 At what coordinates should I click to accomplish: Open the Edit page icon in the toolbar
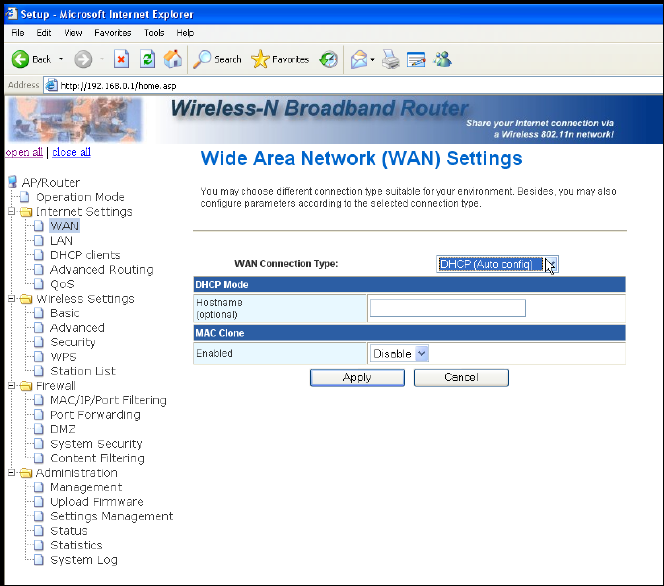point(416,59)
